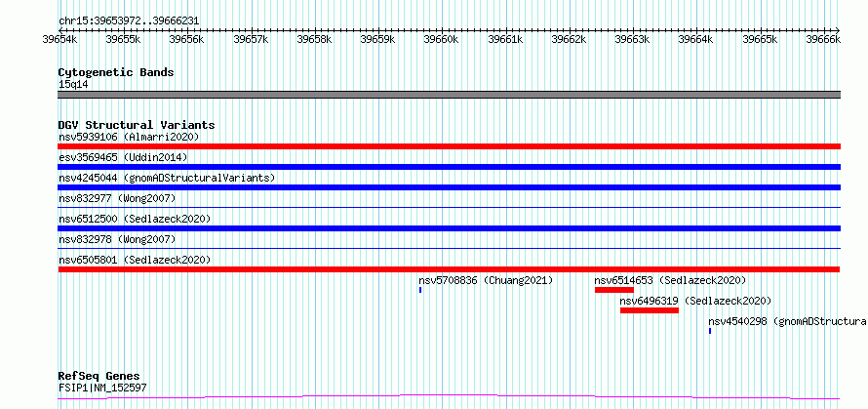This screenshot has width=868, height=409.
Task: Click the 15q14 band label
Action: 73,85
